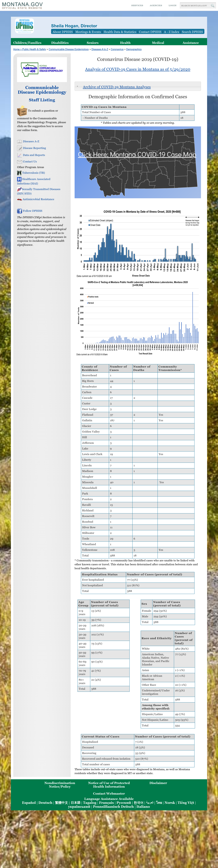Click the Diseases A to Z breadcrumb
218x868 pixels.
[x=100, y=49]
